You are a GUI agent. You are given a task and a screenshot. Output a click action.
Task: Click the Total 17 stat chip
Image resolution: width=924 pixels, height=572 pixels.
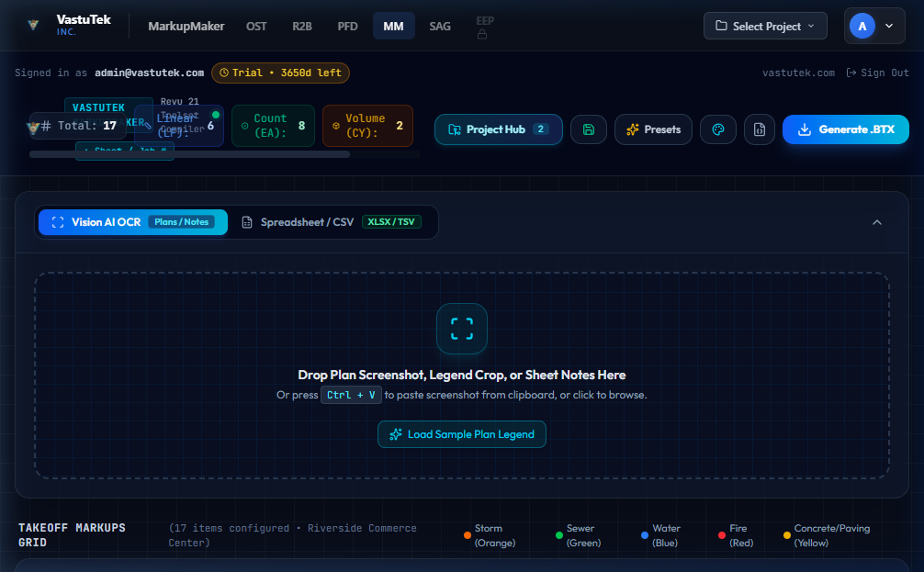click(x=78, y=126)
